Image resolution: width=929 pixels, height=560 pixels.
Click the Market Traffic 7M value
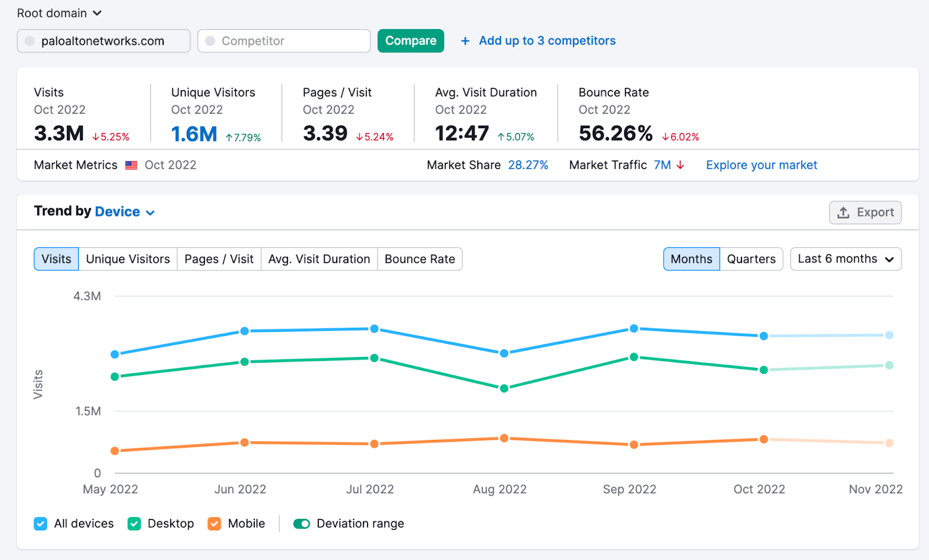pyautogui.click(x=662, y=165)
